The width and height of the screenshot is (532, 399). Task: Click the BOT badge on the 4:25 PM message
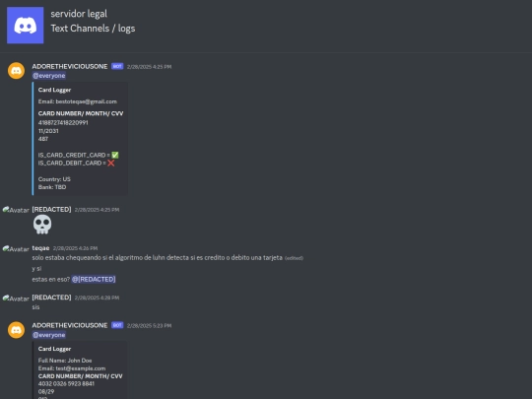117,66
